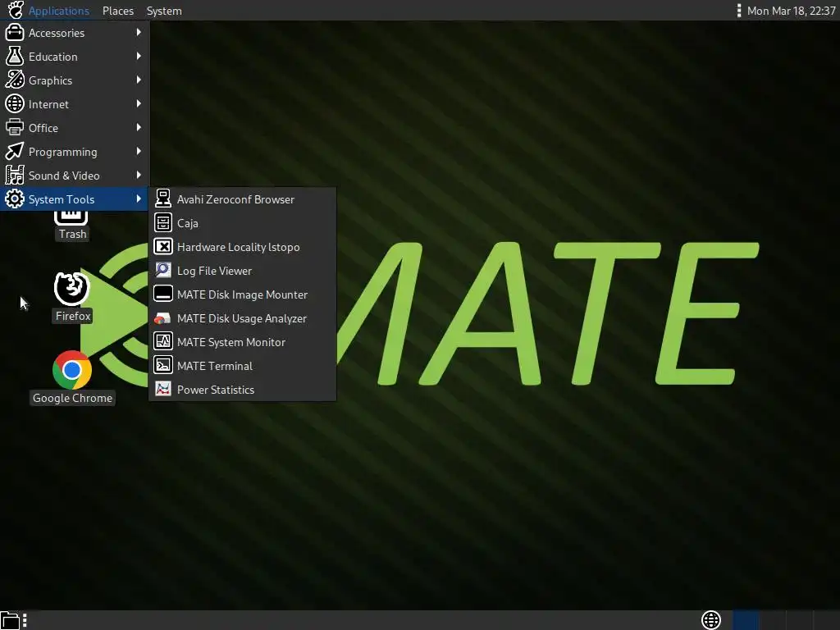Image resolution: width=840 pixels, height=630 pixels.
Task: Open Power Statistics entry
Action: point(242,390)
